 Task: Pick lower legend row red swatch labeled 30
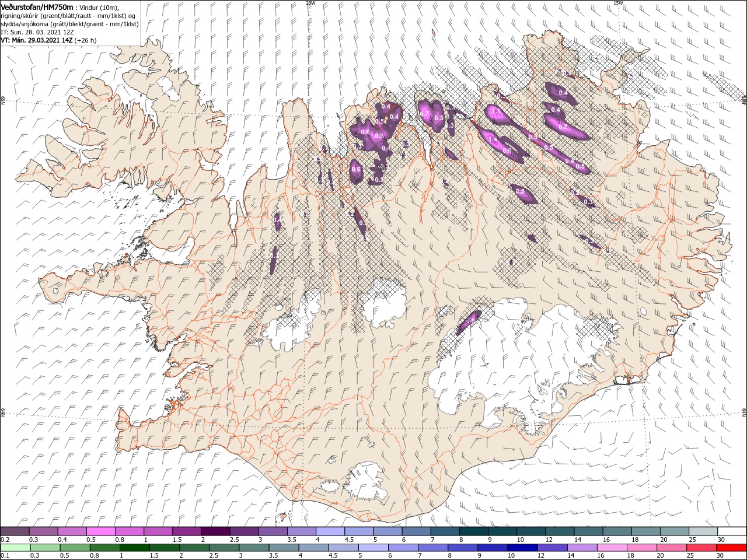(x=731, y=548)
